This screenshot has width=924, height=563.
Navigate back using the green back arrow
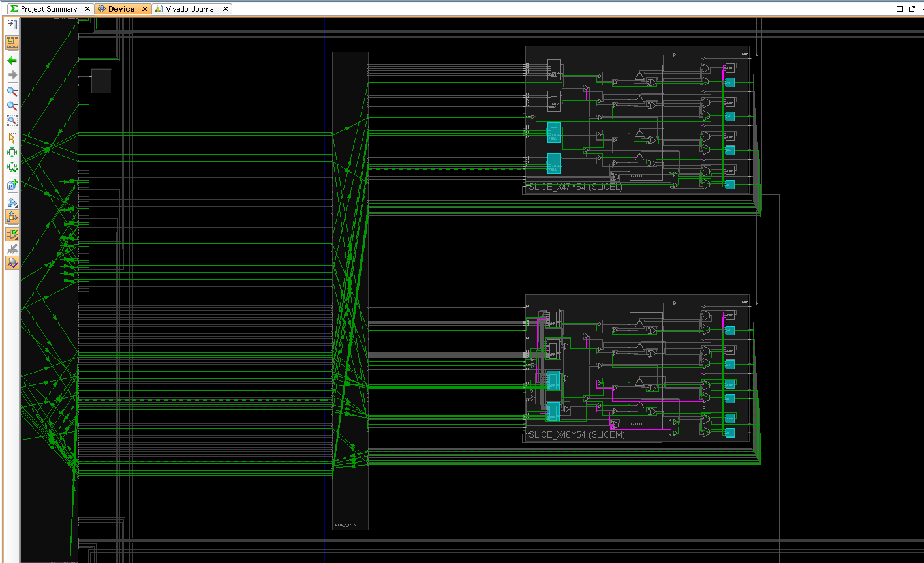point(11,60)
